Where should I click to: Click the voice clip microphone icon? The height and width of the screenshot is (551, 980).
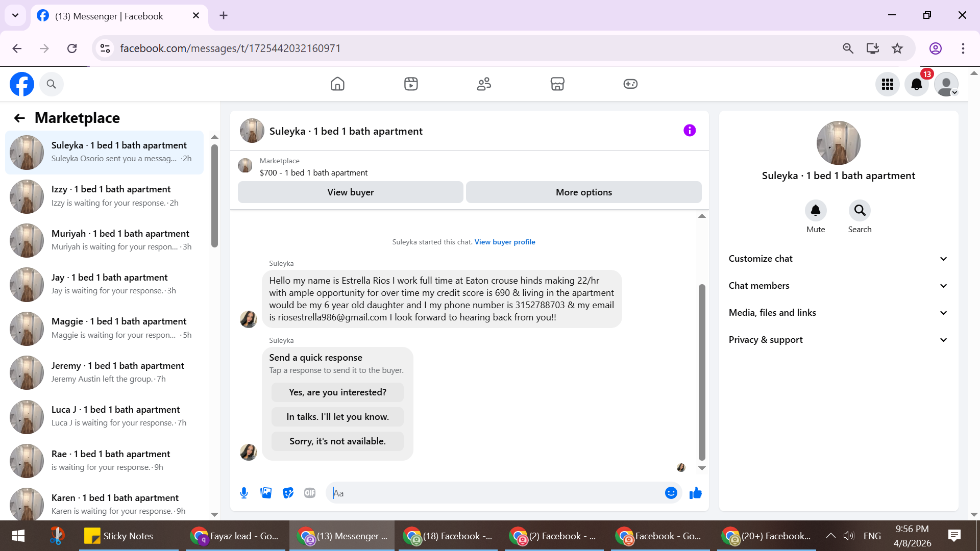pyautogui.click(x=244, y=493)
